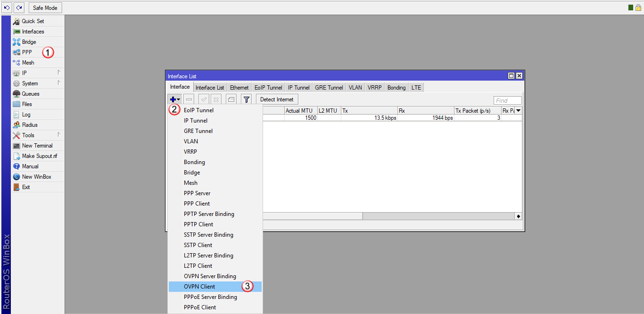Choose L2TP Client from add menu
The width and height of the screenshot is (644, 314).
(x=215, y=266)
